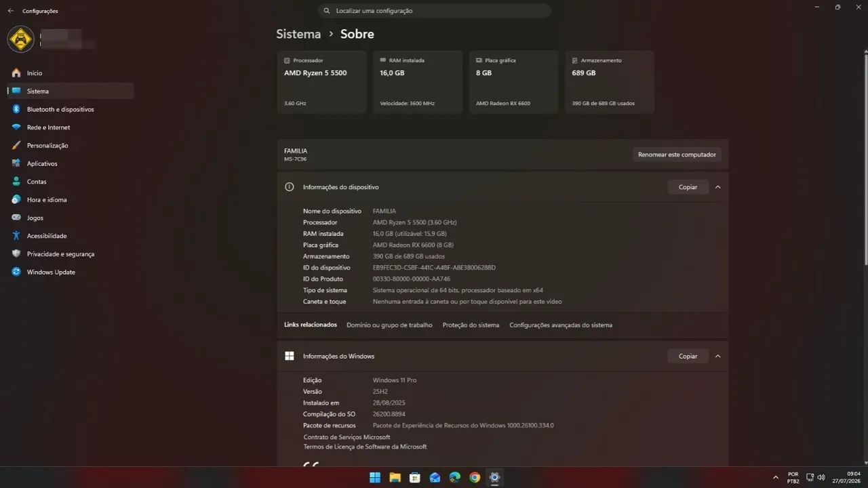The width and height of the screenshot is (868, 488).
Task: Copy the Informações do dispositivo details
Action: [x=688, y=187]
